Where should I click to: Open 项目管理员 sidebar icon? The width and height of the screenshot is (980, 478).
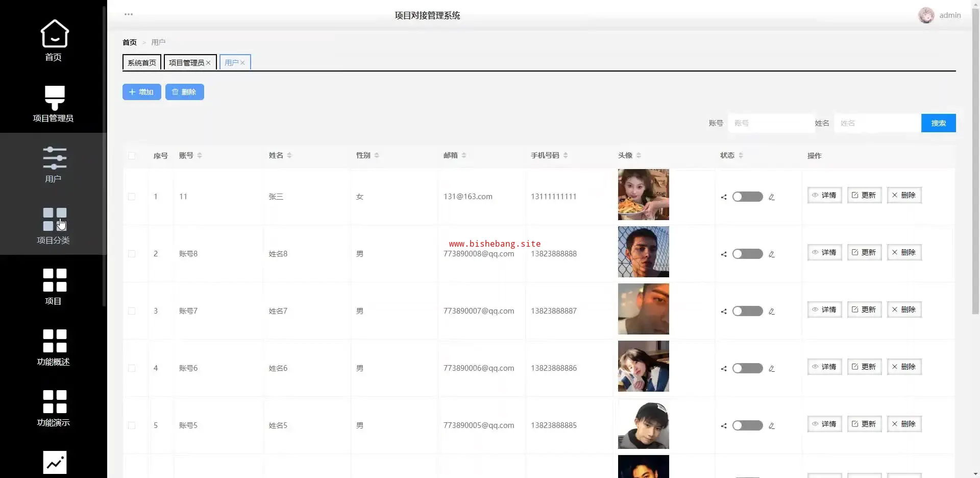coord(54,98)
